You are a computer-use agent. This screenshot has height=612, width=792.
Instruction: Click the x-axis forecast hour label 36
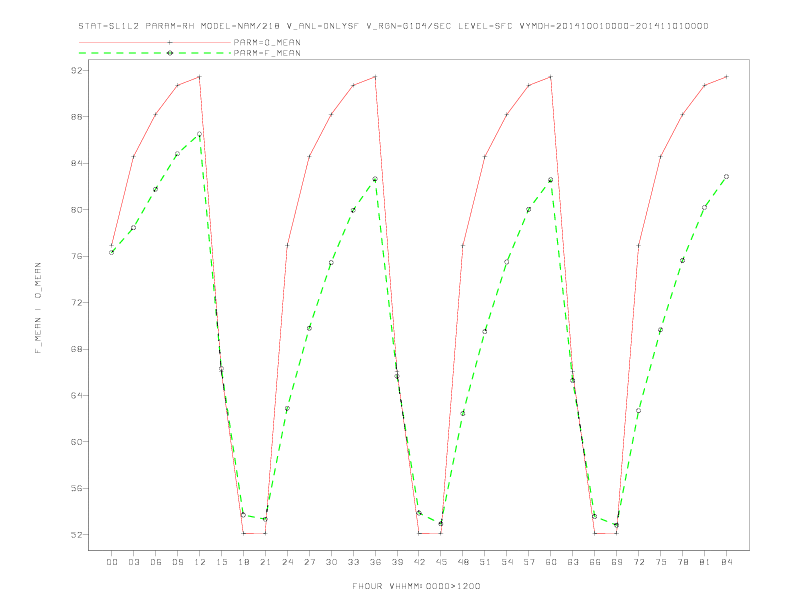click(375, 562)
